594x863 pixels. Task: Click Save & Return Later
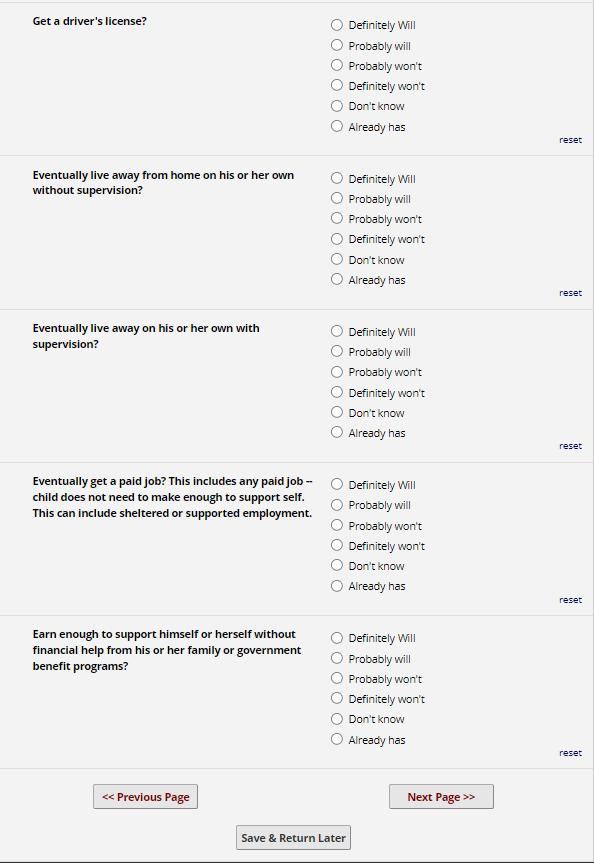pos(293,838)
